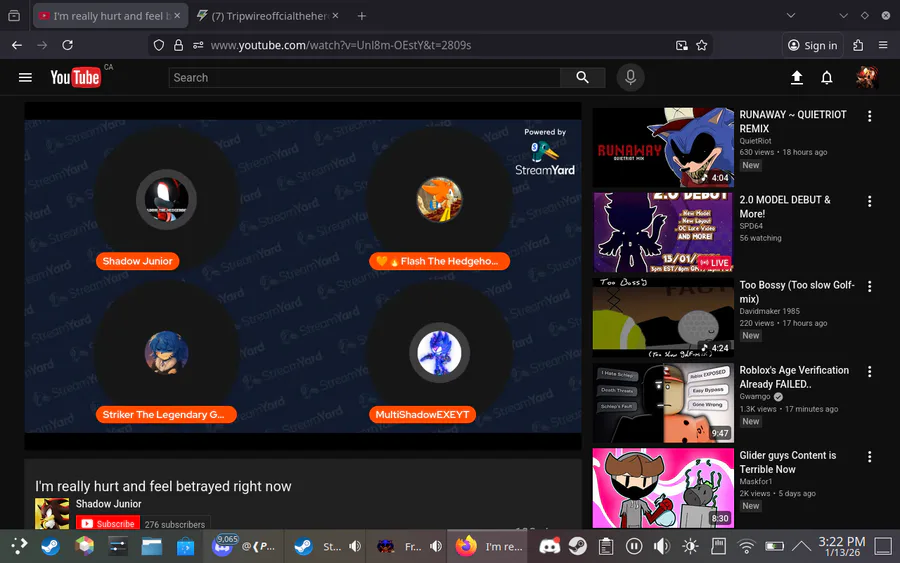Switch to the I'm really hurt tab
Viewport: 900px width, 563px height.
click(108, 16)
